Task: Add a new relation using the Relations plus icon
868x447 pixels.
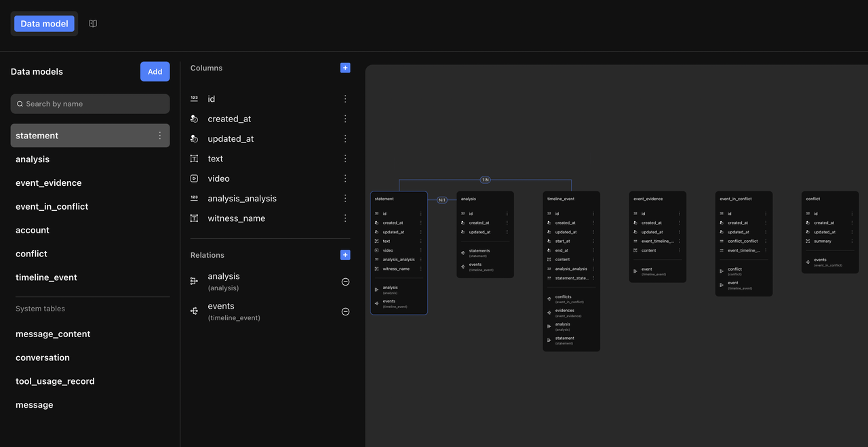Action: pos(345,255)
